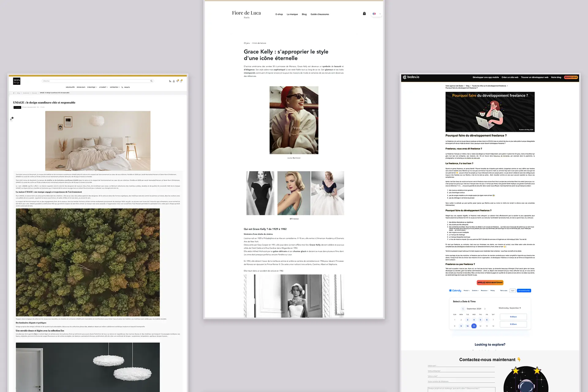Open the wishlist heart icon in MBS header
The height and width of the screenshot is (392, 588).
coord(177,81)
